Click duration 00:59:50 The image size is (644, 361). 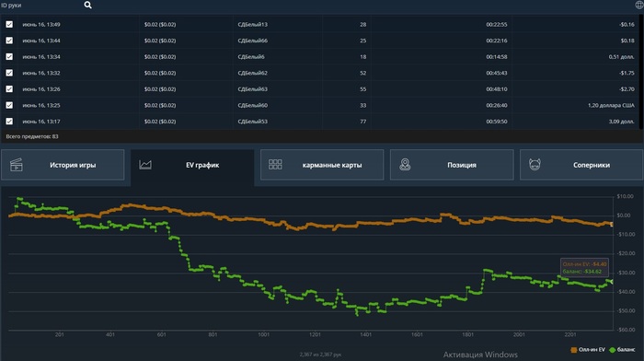point(497,122)
